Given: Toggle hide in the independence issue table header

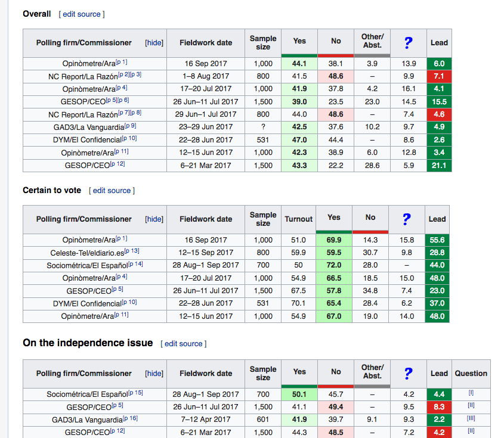Looking at the screenshot, I should pos(154,374).
